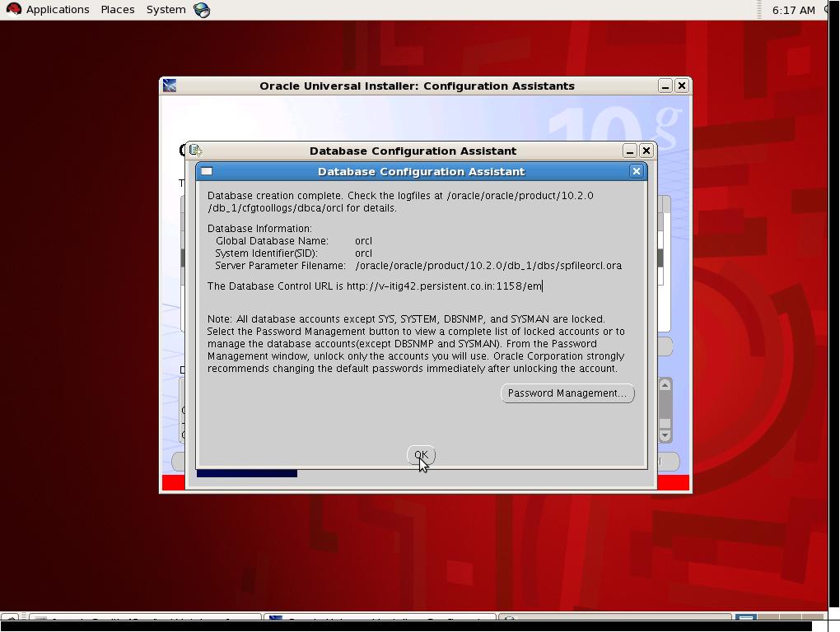
Task: Click the dark blue progress bar segment
Action: (247, 474)
